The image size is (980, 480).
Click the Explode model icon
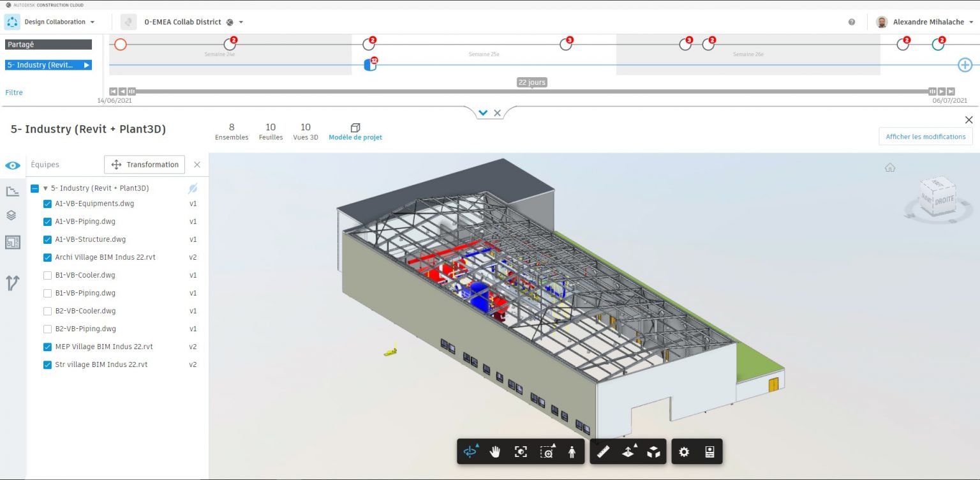click(x=653, y=452)
